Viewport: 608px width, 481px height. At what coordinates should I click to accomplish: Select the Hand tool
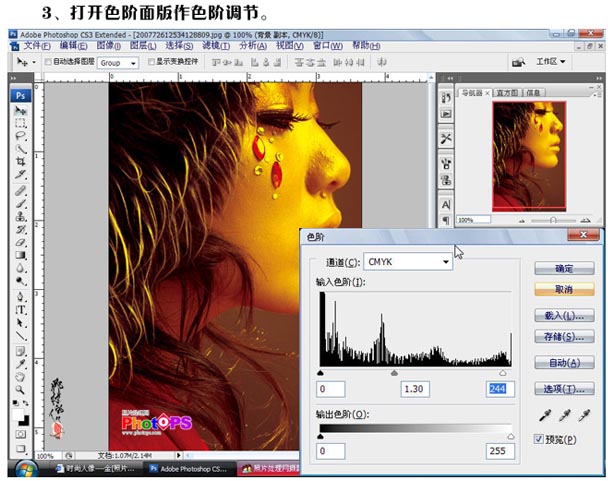[x=21, y=377]
